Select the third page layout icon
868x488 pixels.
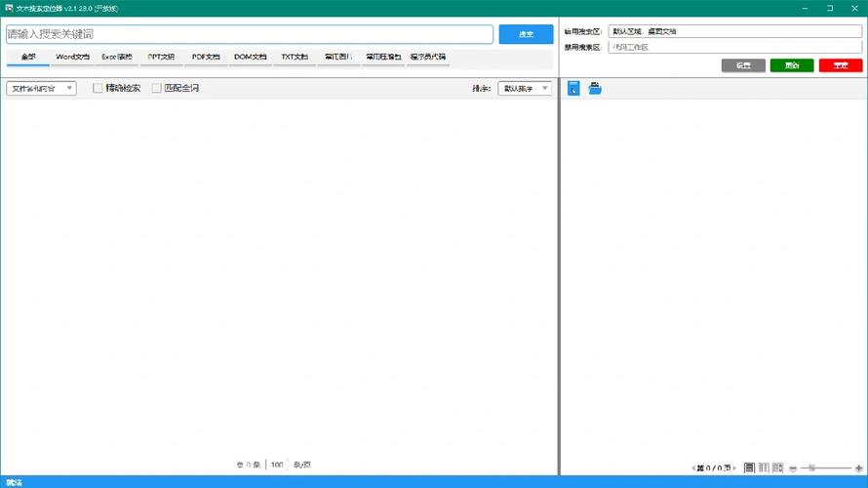tap(778, 468)
